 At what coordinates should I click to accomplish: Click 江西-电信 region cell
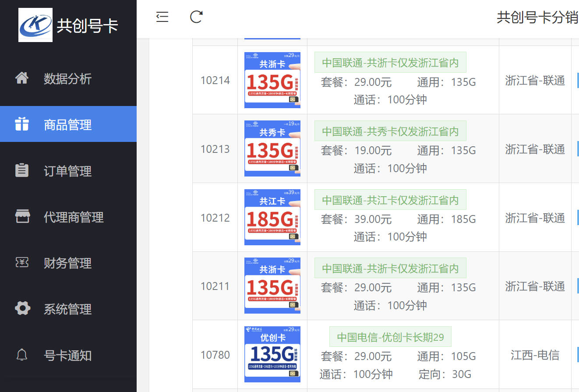point(535,355)
